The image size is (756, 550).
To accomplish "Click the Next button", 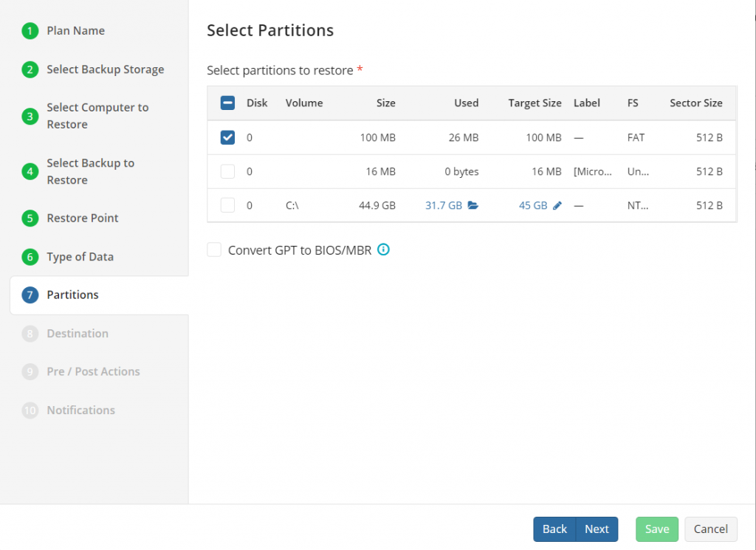I will 597,529.
